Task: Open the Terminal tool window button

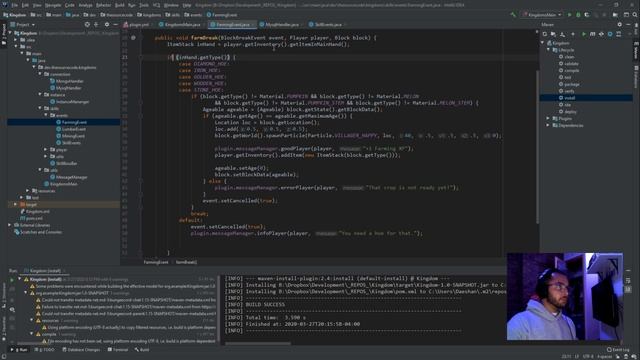Action: click(118, 350)
